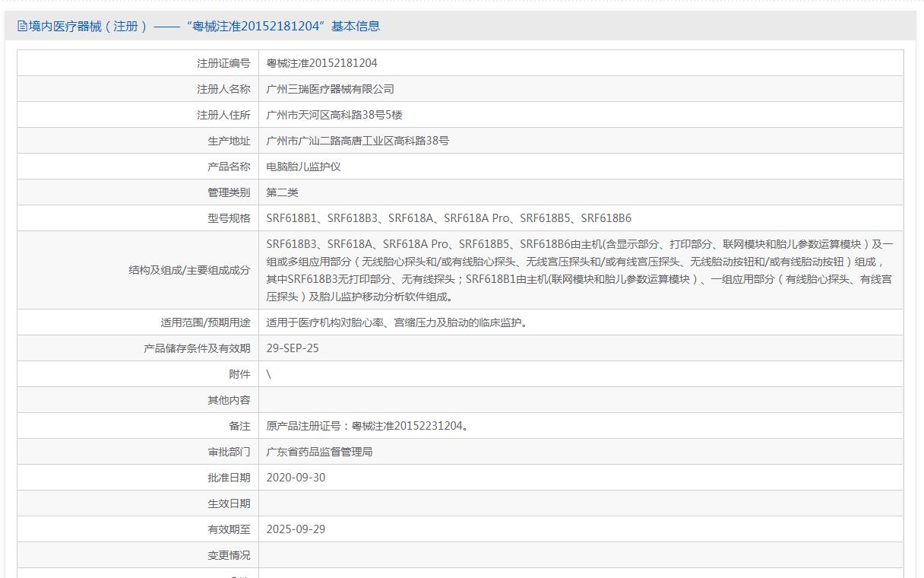Click the label 审批部门
Screen dimensions: 924x578
click(229, 452)
